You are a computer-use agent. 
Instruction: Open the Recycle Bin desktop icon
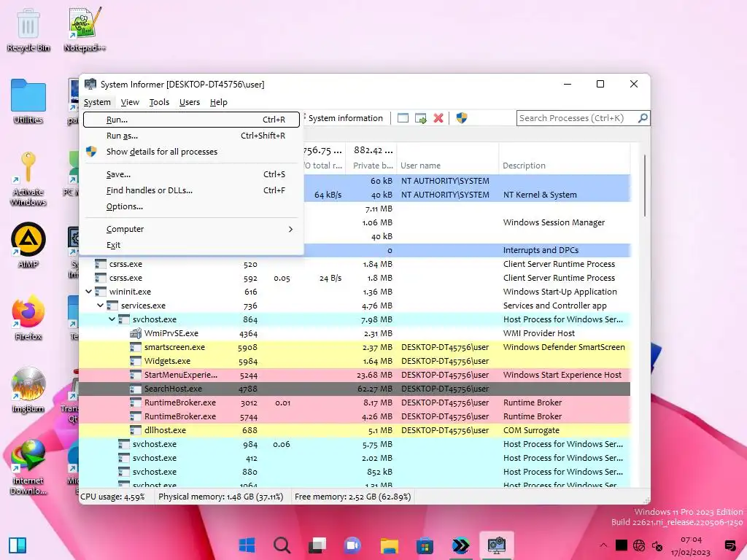pos(28,30)
